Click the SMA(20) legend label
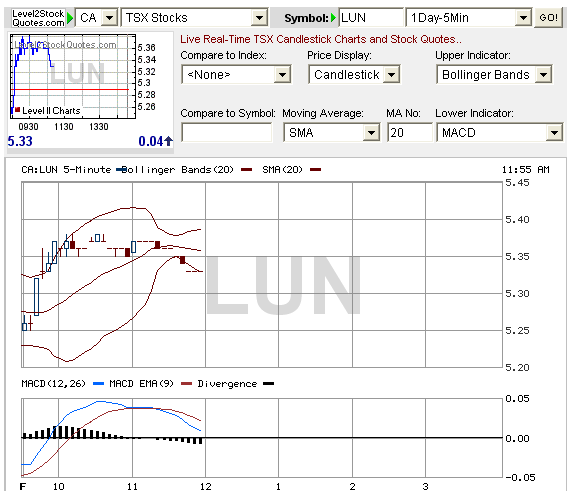This screenshot has width=567, height=491. coord(282,169)
